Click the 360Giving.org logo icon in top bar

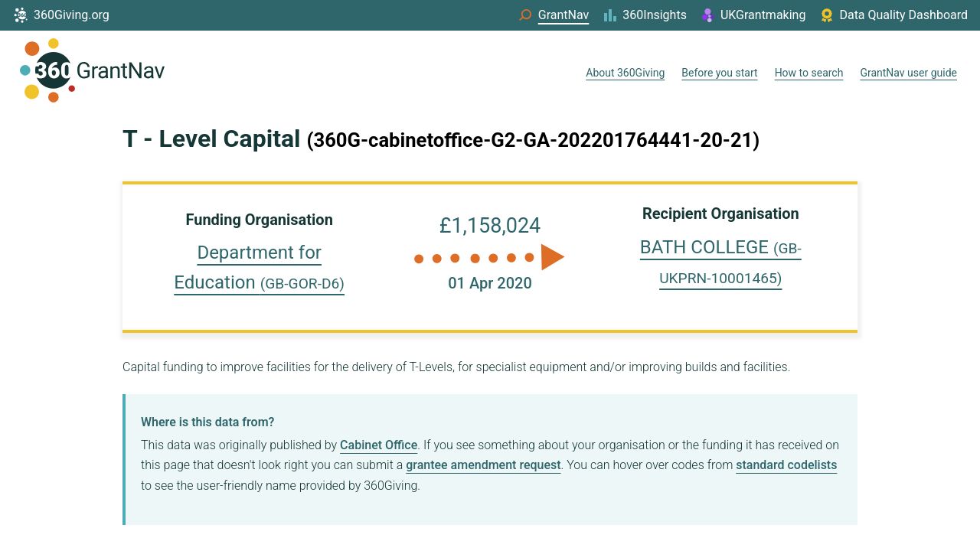coord(21,15)
